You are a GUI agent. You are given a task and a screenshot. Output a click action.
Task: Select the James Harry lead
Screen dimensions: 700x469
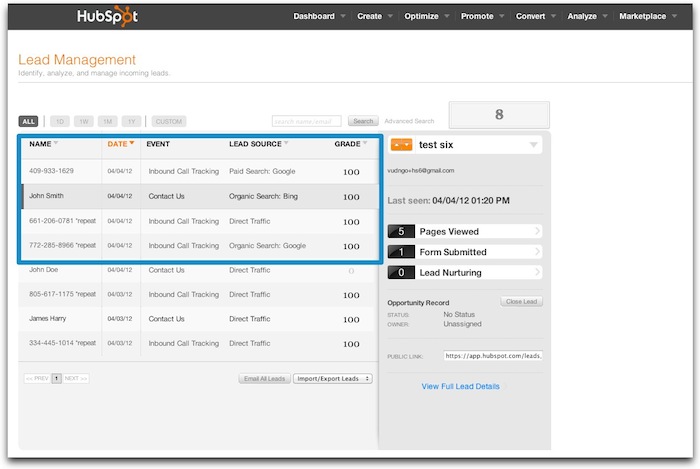(196, 319)
